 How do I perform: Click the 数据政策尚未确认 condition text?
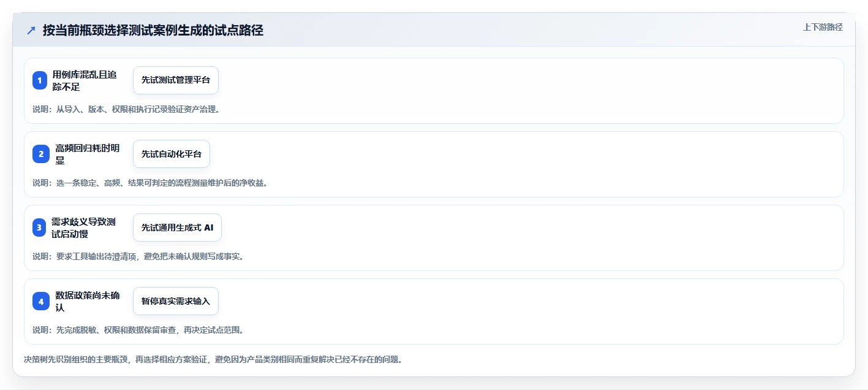point(88,301)
